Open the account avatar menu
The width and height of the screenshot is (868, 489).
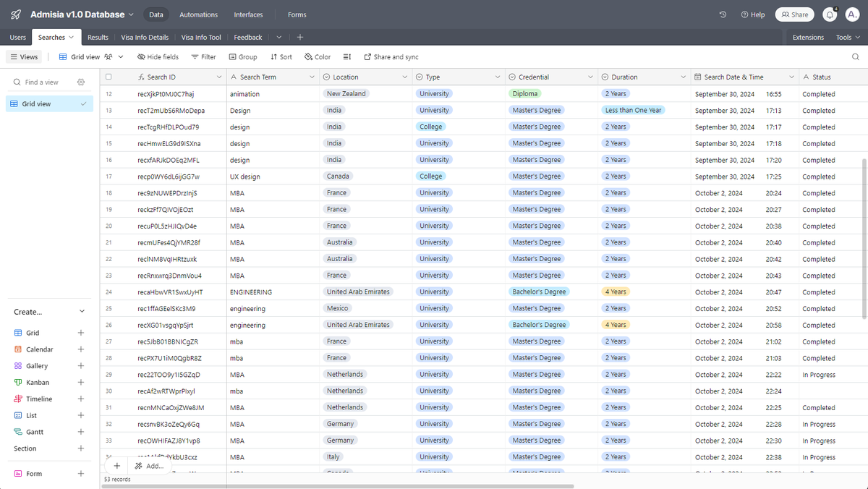click(852, 14)
